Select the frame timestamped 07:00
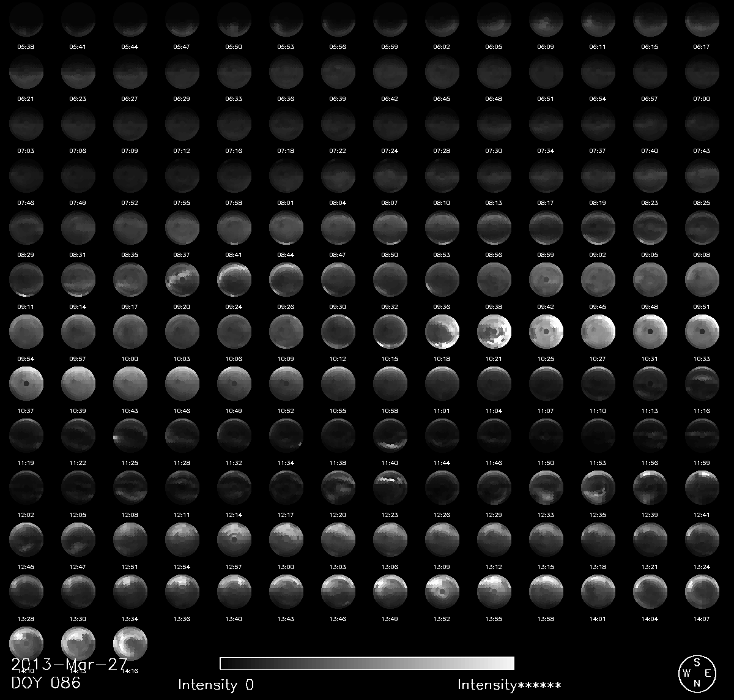The height and width of the screenshot is (700, 734). tap(702, 73)
